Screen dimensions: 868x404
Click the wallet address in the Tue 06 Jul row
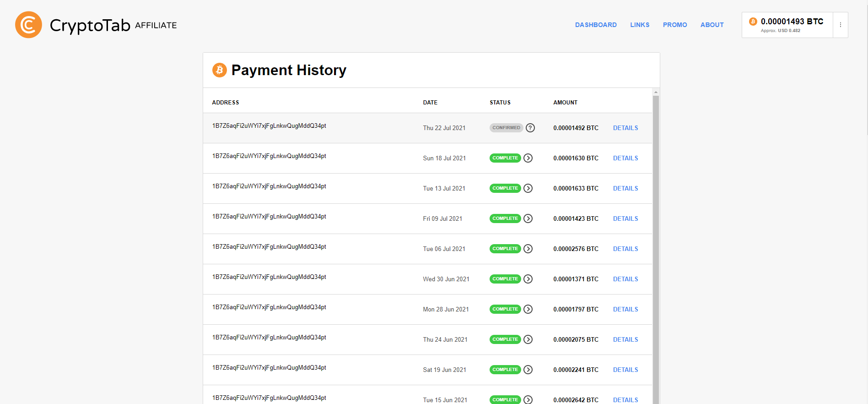tap(269, 247)
